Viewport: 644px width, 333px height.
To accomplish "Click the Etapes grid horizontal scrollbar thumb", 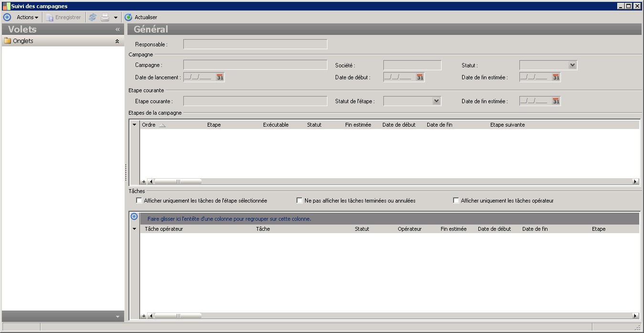I will tap(178, 182).
